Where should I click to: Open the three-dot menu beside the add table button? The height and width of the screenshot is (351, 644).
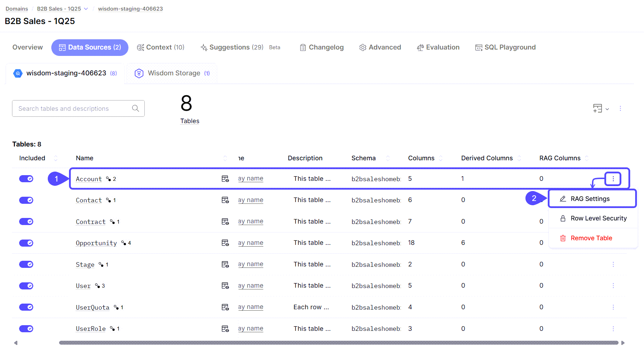(x=620, y=109)
